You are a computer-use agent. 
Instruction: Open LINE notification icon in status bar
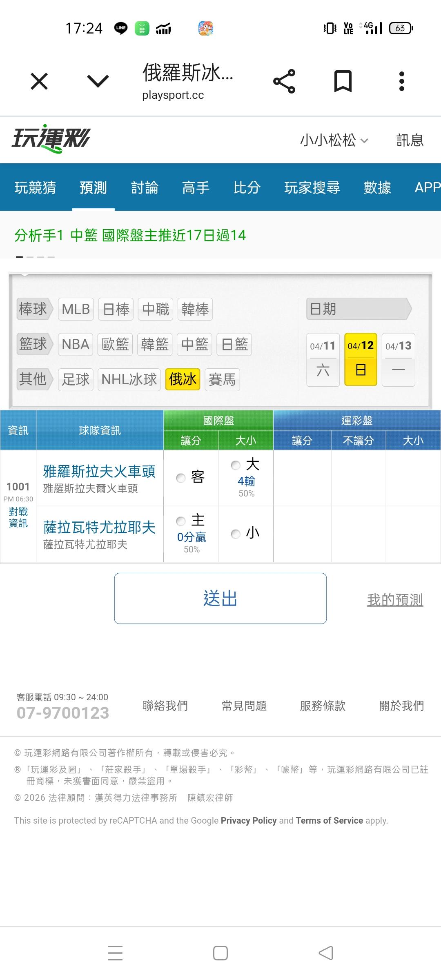(121, 28)
